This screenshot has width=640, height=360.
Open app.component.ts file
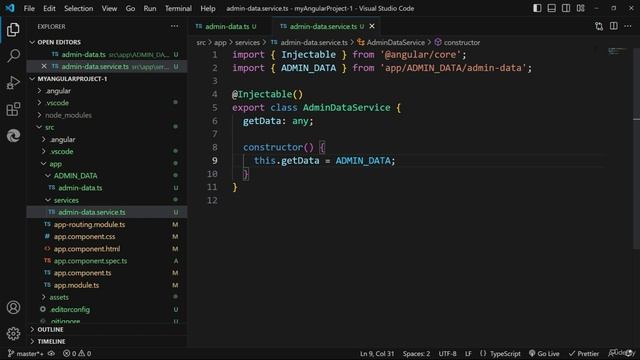tap(107, 273)
